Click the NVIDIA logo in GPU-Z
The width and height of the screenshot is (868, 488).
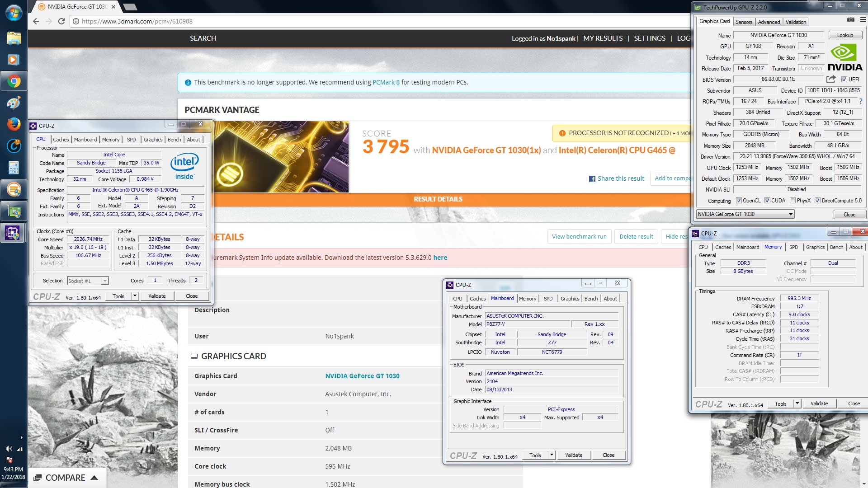(x=844, y=58)
